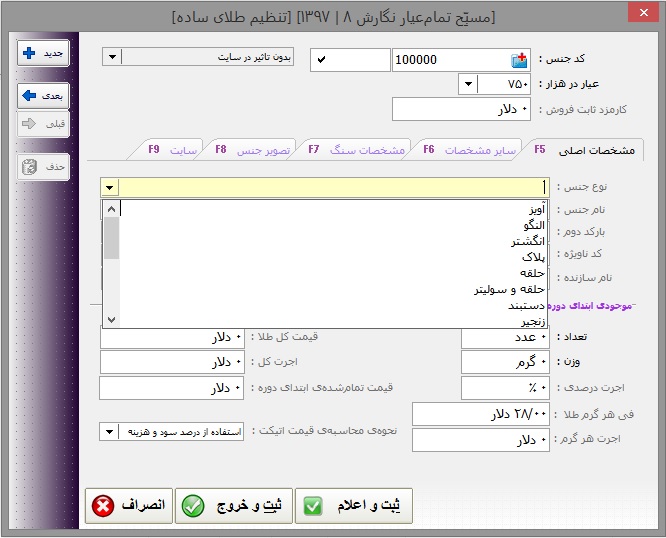
Task: Click the جدید new button
Action: click(43, 53)
